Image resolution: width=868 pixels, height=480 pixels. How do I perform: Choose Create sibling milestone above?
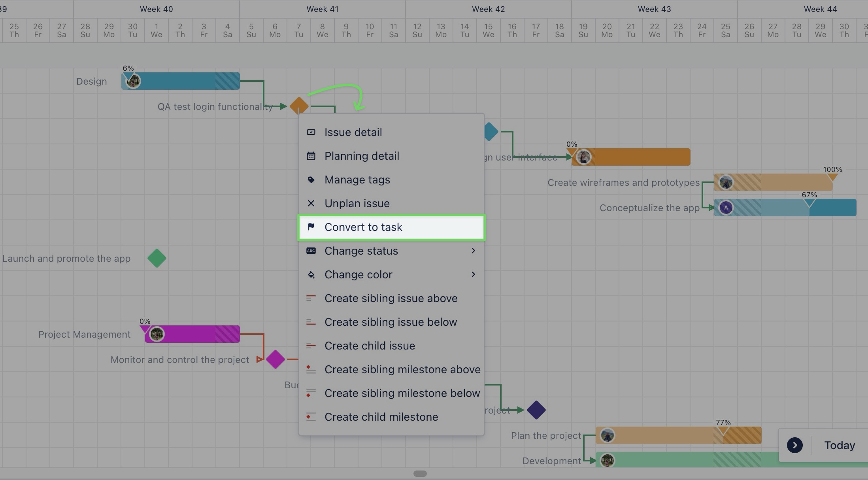tap(402, 369)
